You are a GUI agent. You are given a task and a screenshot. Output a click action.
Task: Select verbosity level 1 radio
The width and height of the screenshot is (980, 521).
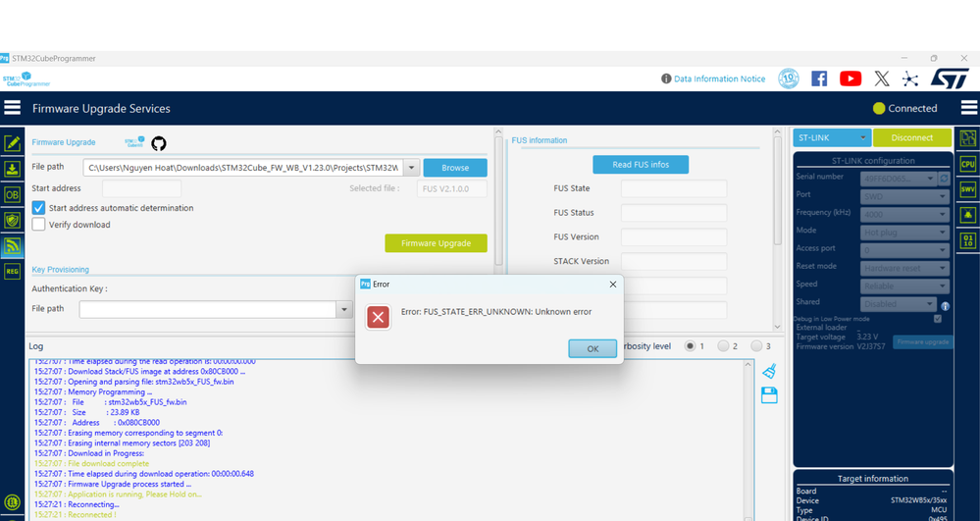tap(690, 346)
